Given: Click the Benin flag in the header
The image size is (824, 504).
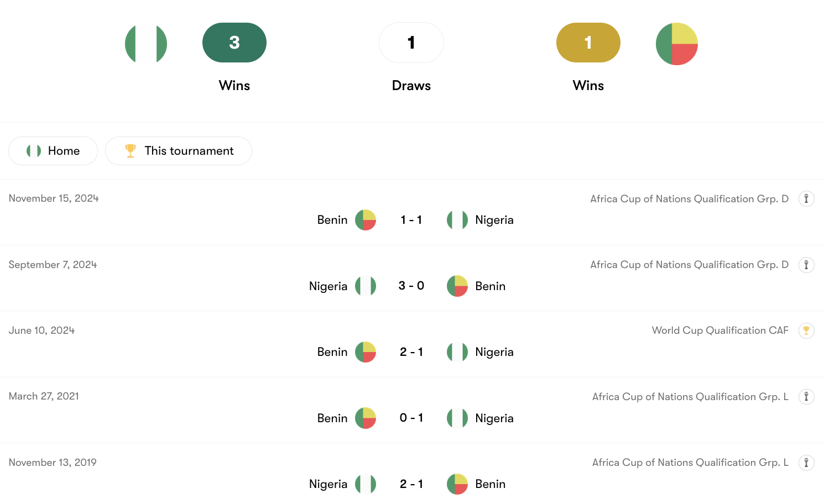Looking at the screenshot, I should pos(676,44).
